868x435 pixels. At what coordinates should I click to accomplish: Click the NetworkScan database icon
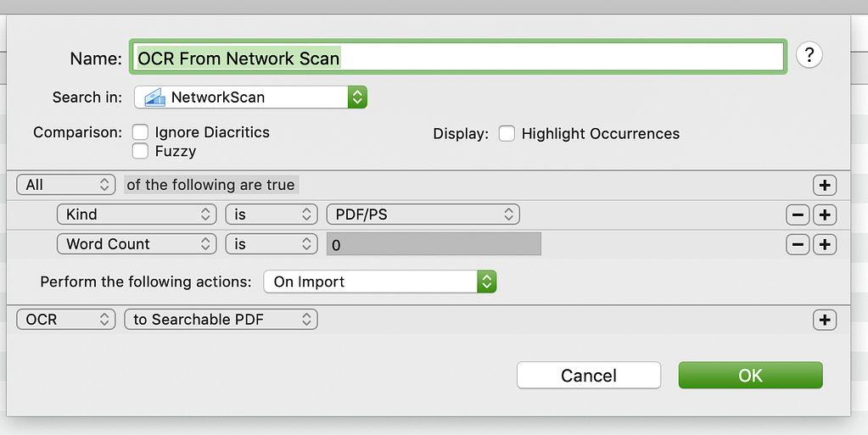click(154, 98)
